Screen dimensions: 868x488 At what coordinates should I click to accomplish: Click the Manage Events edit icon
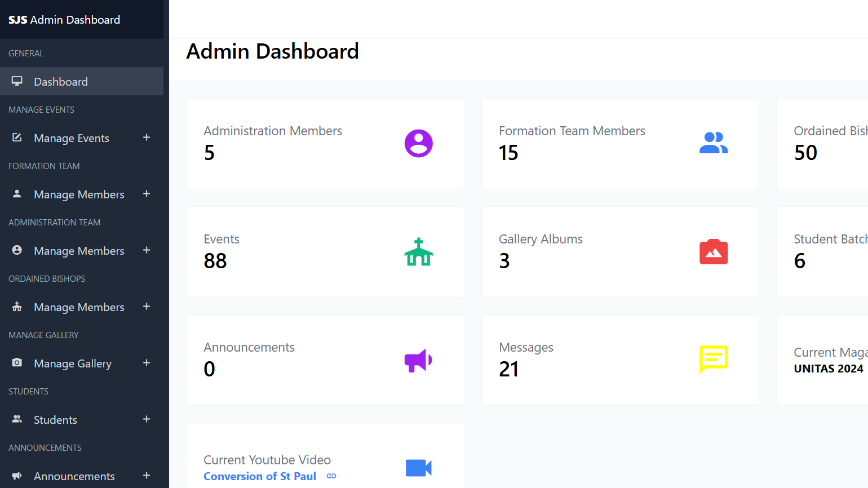tap(17, 137)
